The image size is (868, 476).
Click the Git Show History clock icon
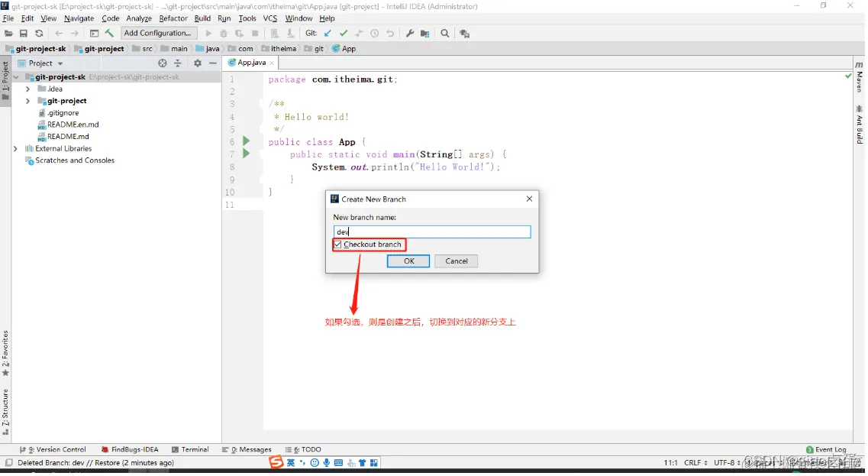click(x=375, y=34)
